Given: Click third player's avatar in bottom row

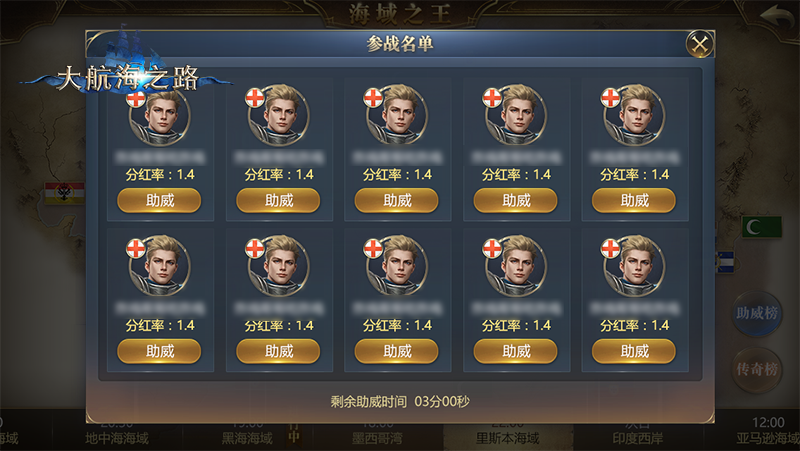Looking at the screenshot, I should (x=397, y=266).
